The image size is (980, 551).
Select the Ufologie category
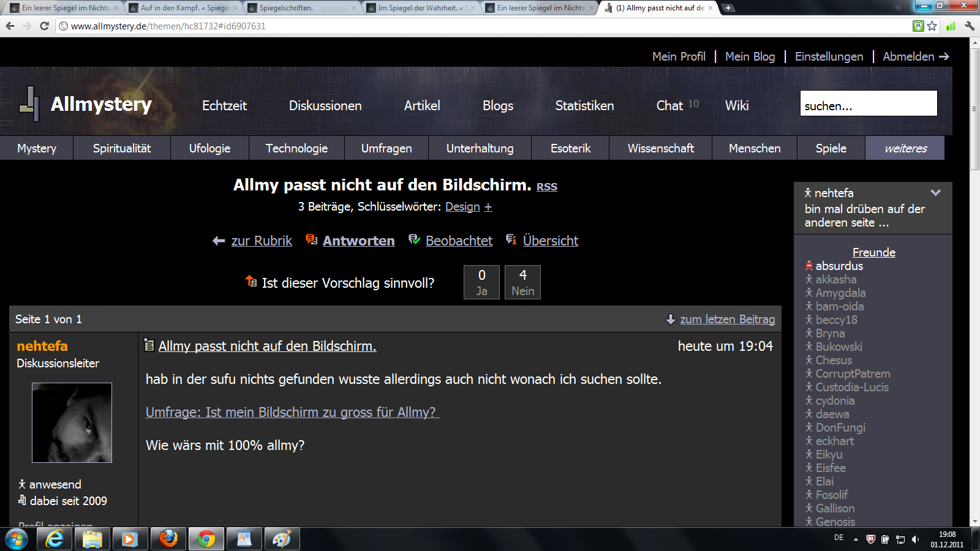209,148
